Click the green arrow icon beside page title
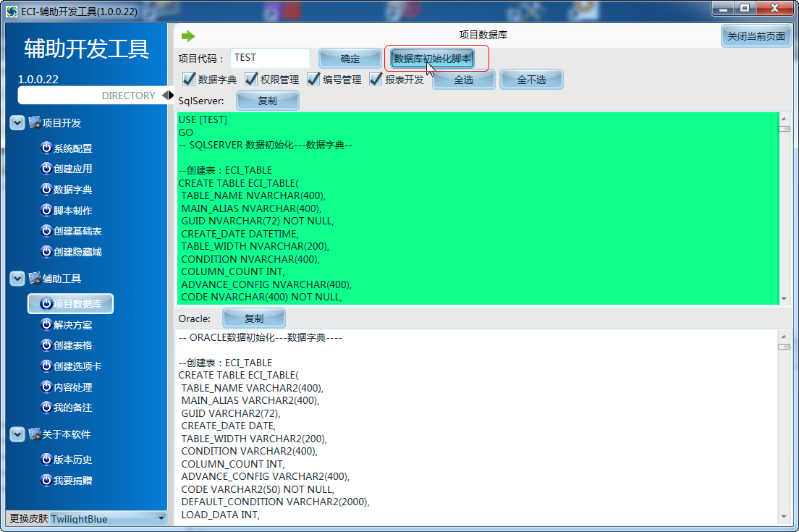This screenshot has height=532, width=799. click(188, 35)
